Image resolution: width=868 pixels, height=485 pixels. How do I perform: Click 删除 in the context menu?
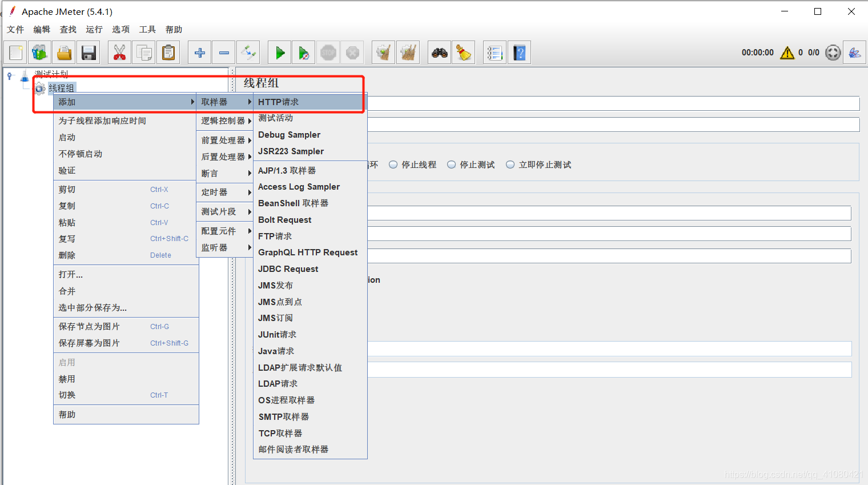click(126, 255)
